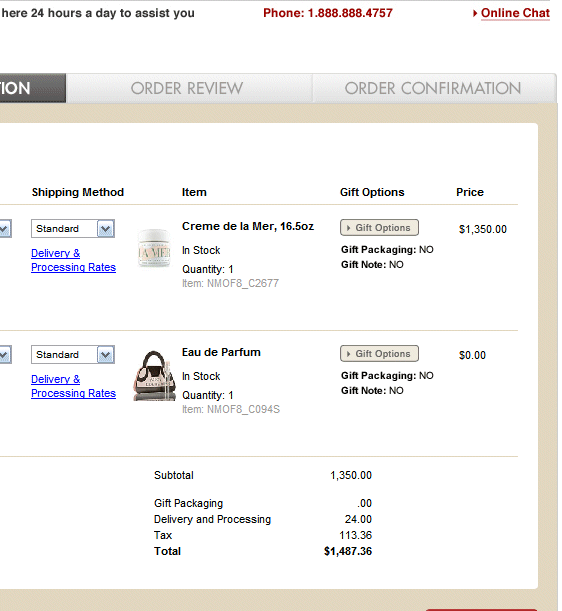562x611 pixels.
Task: Click the Eau de Parfum item title
Action: (221, 352)
